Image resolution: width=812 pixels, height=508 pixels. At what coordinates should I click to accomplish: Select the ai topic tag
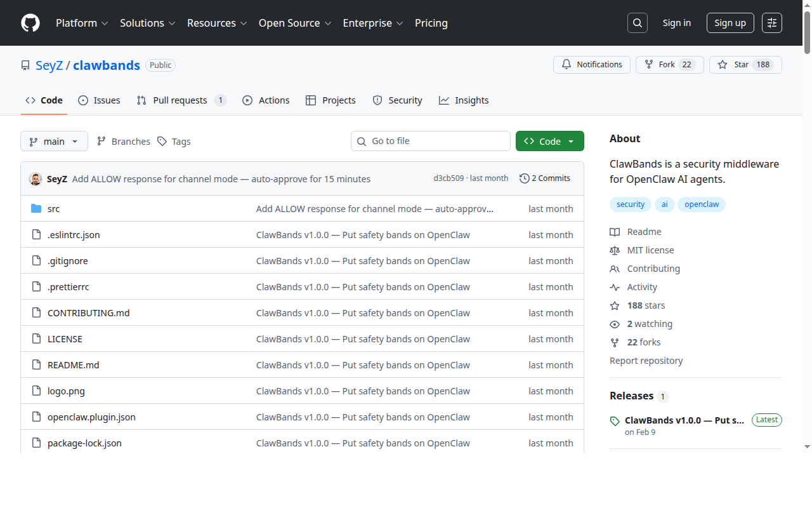pos(664,204)
